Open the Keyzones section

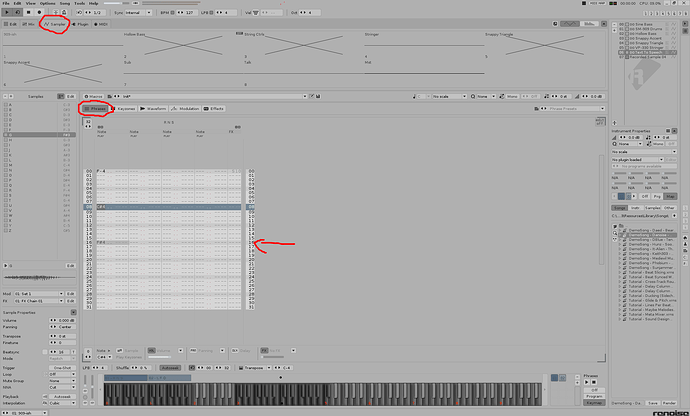click(x=124, y=109)
